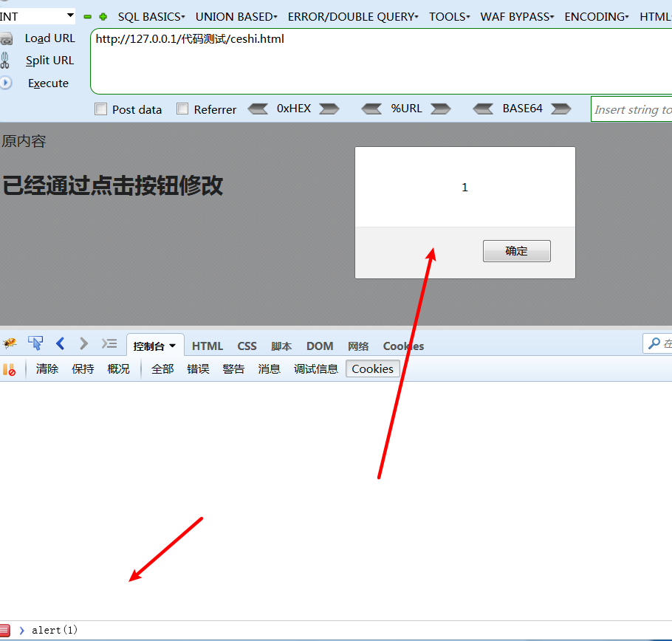Enable the Referrer checkbox
Viewport: 672px width, 641px height.
coord(182,109)
